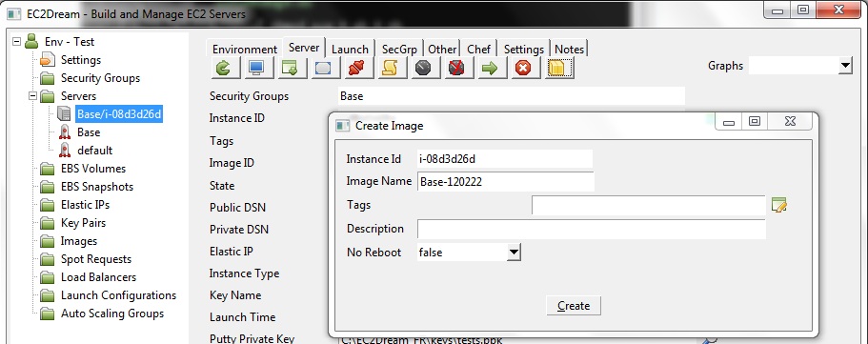
Task: Switch to the Other tab
Action: (x=442, y=50)
